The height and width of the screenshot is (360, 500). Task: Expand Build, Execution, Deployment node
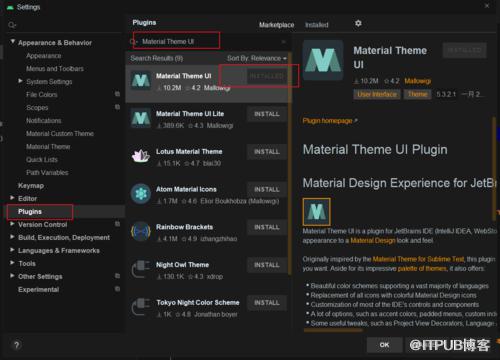tap(12, 237)
